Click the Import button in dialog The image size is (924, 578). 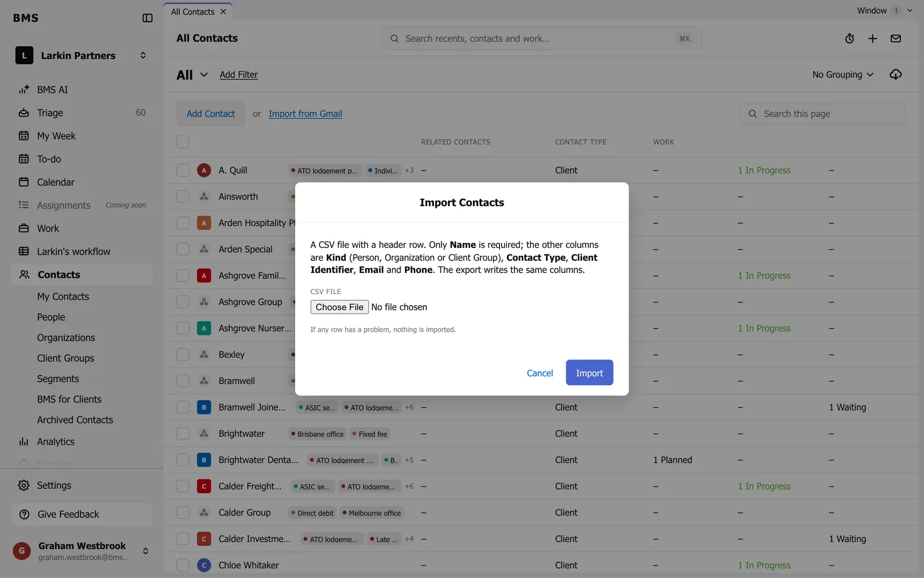[590, 372]
